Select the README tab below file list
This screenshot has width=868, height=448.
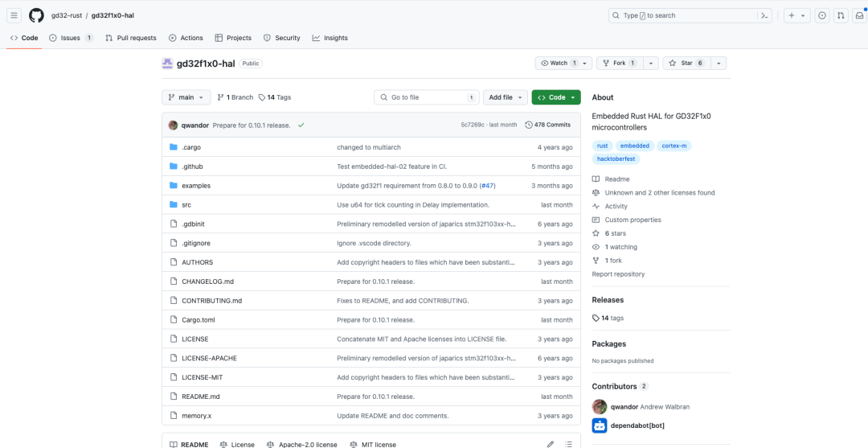point(189,444)
